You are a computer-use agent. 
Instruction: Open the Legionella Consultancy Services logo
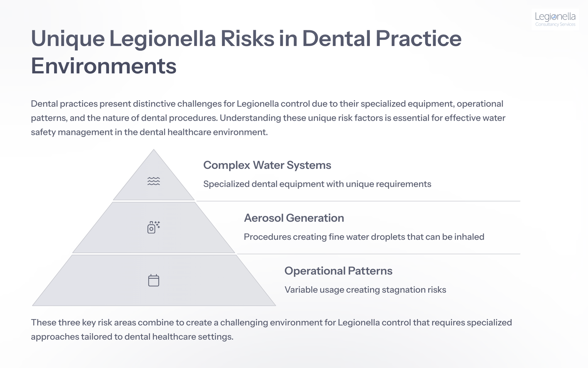555,19
